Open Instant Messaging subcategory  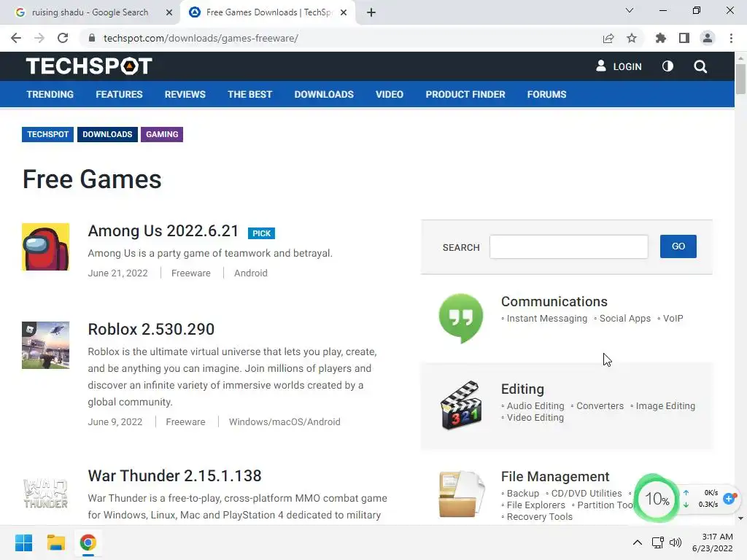(x=547, y=319)
